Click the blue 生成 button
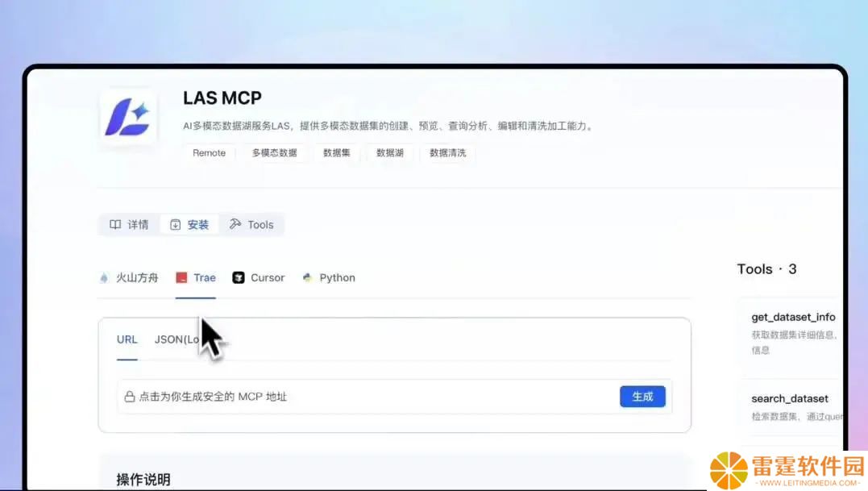The height and width of the screenshot is (491, 868). tap(642, 397)
